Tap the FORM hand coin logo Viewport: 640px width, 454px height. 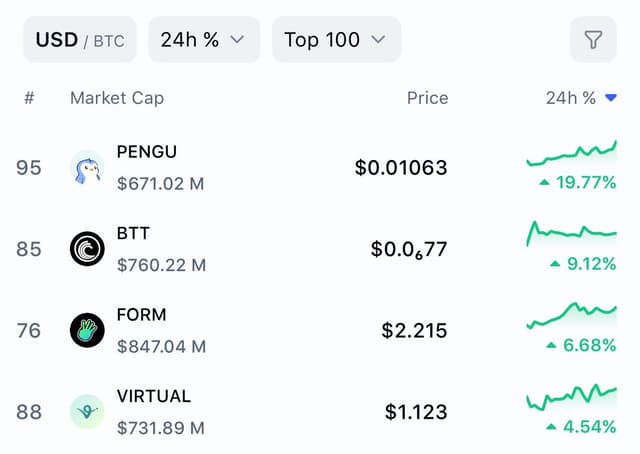pos(87,330)
